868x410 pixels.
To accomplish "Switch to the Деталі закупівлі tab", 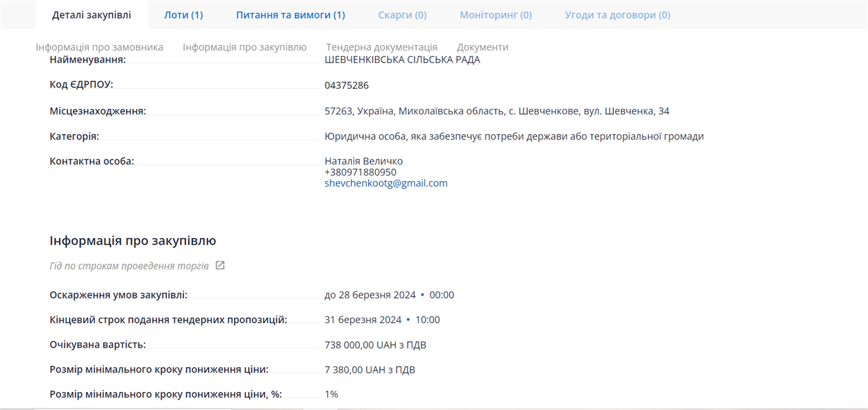I will [x=91, y=15].
